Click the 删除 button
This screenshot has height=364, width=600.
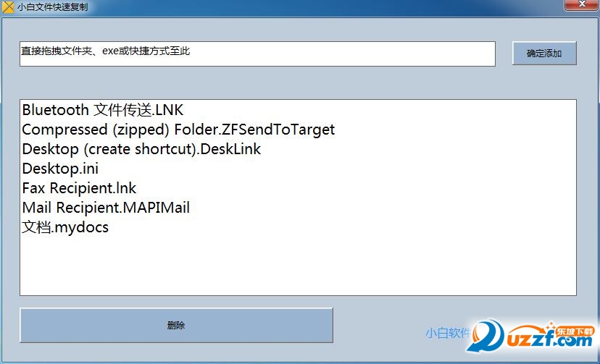[x=176, y=325]
